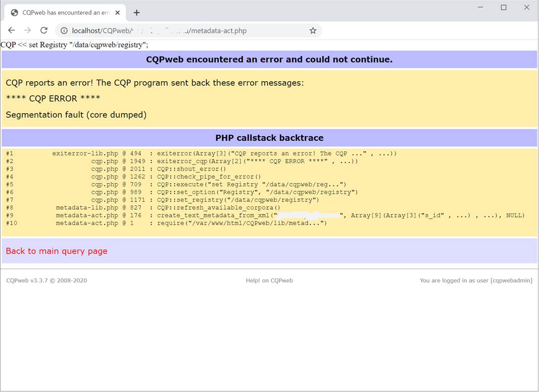Click backtrace row #9 create_text_metadata_from_xml
The height and width of the screenshot is (392, 540).
click(265, 215)
